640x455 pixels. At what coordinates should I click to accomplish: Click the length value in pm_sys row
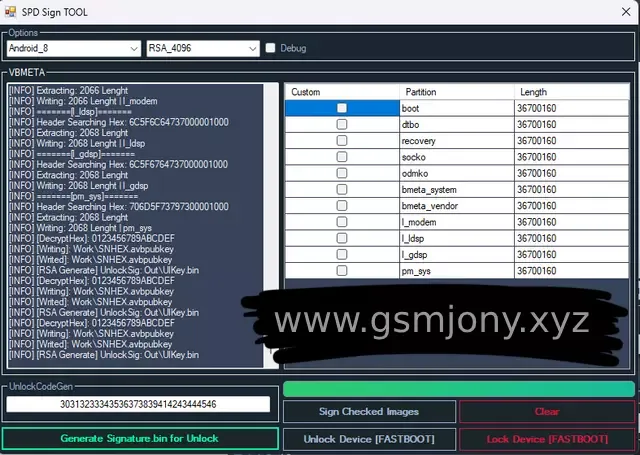[571, 271]
